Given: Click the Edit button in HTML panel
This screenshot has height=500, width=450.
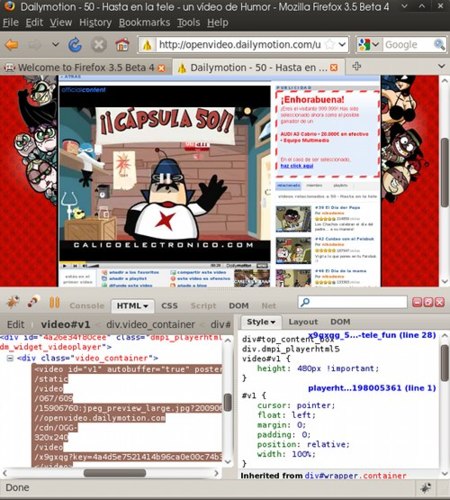Looking at the screenshot, I should pyautogui.click(x=16, y=324).
